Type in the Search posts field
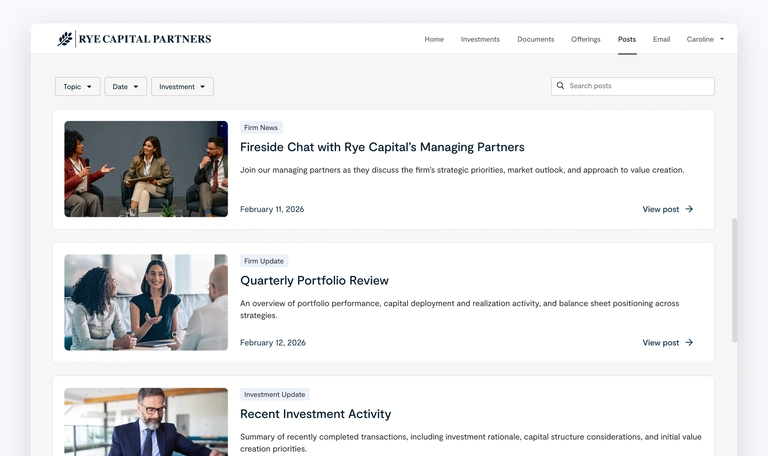Viewport: 768px width, 456px height. pos(638,86)
